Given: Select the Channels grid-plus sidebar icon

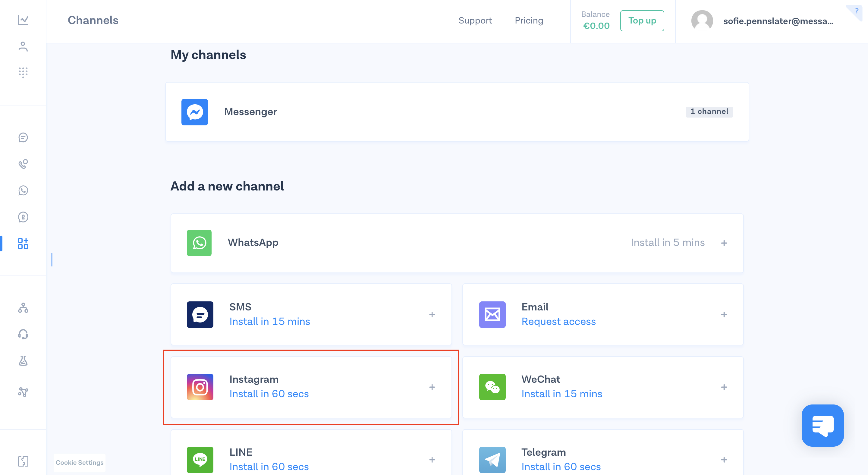Looking at the screenshot, I should [23, 243].
